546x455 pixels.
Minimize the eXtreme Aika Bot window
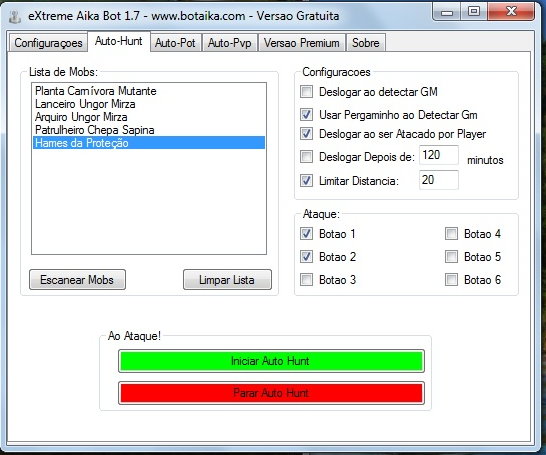pos(447,12)
